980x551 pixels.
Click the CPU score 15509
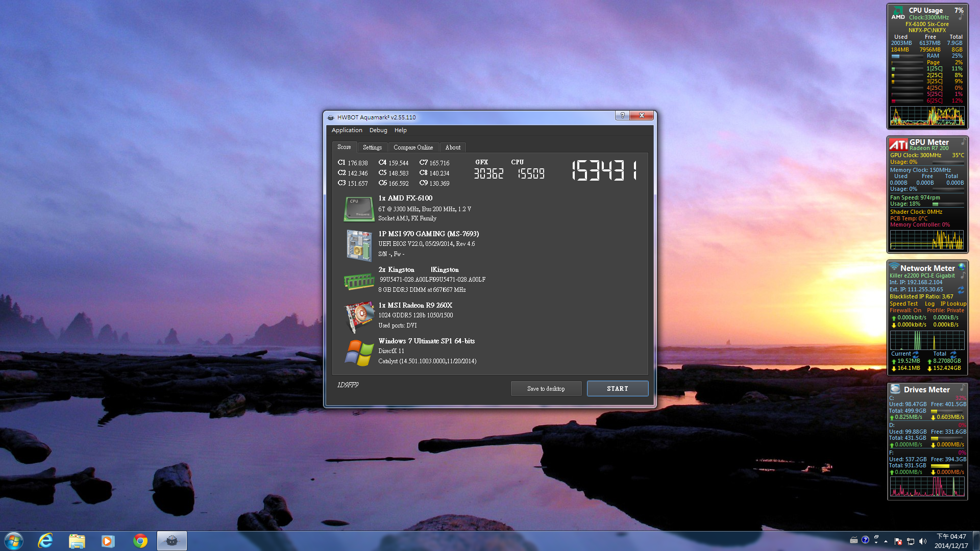click(x=531, y=174)
